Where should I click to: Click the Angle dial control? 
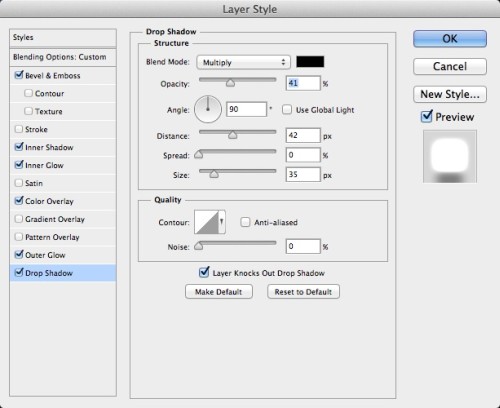(208, 109)
